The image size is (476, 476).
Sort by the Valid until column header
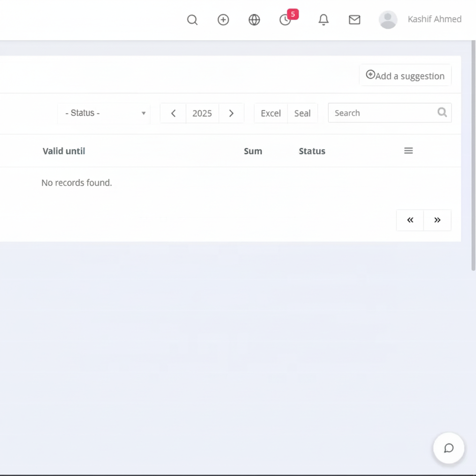point(64,151)
